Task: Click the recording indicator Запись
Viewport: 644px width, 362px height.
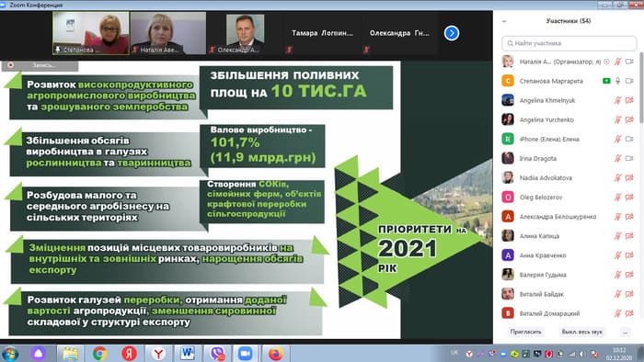Action: coord(40,65)
